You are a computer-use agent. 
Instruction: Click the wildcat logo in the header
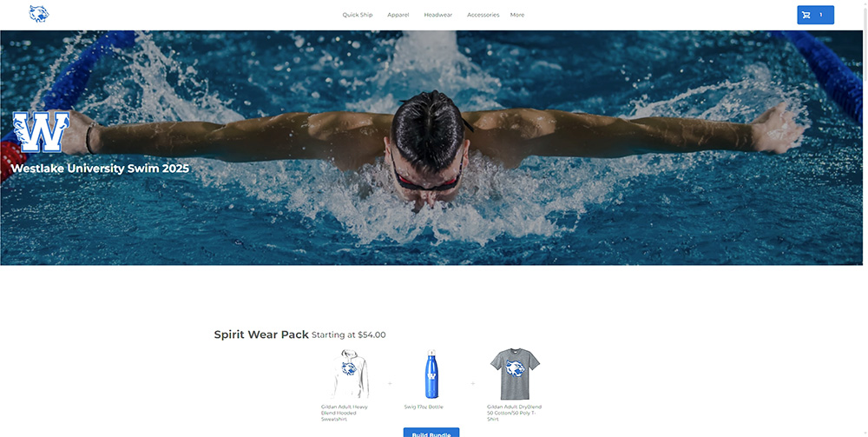click(39, 14)
